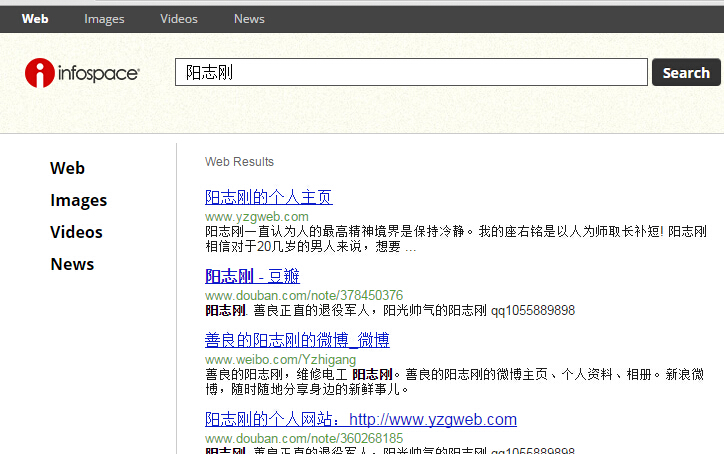Click the snippet starting 善良的阳志刚，维修电工
724x454 pixels.
[x=454, y=381]
